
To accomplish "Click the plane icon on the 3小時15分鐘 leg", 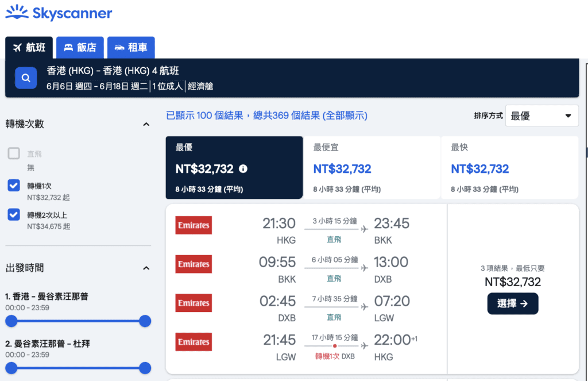I will pyautogui.click(x=364, y=229).
